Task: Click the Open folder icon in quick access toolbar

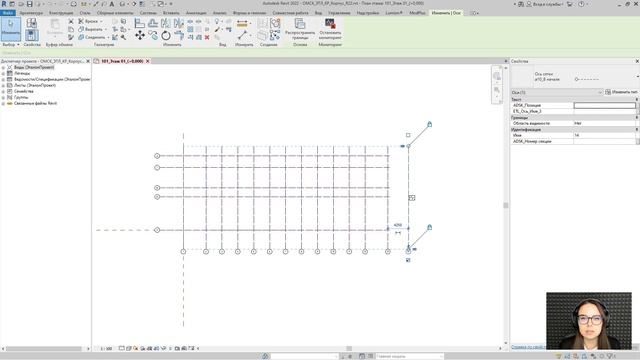Action: 21,4
